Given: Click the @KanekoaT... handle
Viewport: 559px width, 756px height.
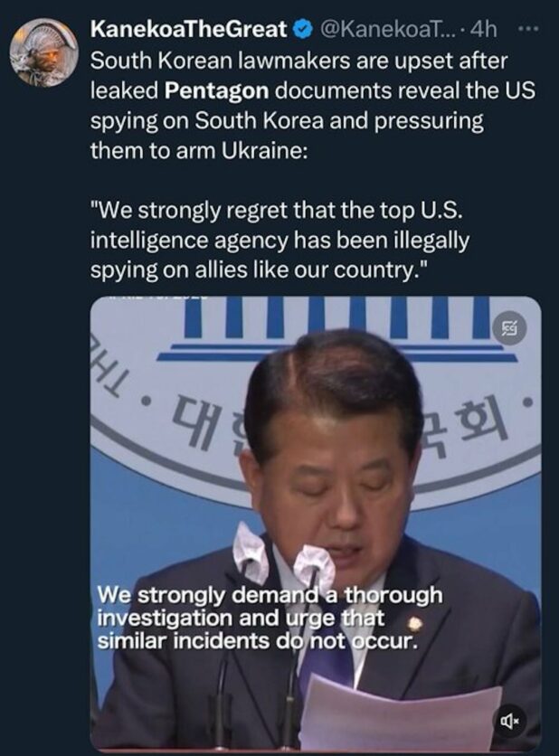Looking at the screenshot, I should pos(384,30).
